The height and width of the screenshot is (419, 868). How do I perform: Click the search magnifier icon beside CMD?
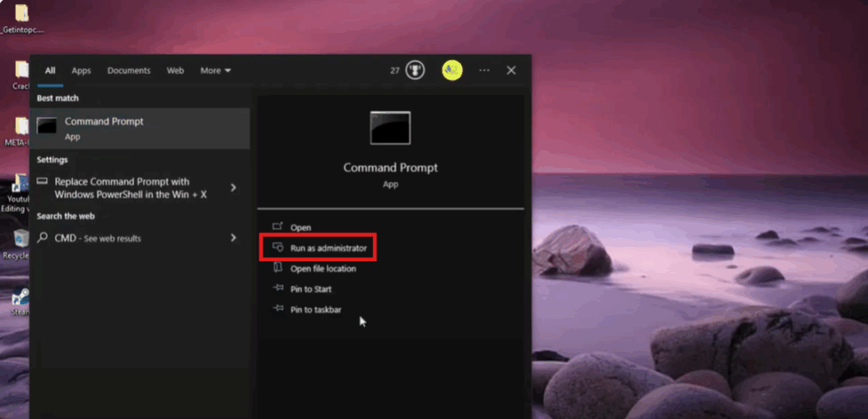coord(42,237)
